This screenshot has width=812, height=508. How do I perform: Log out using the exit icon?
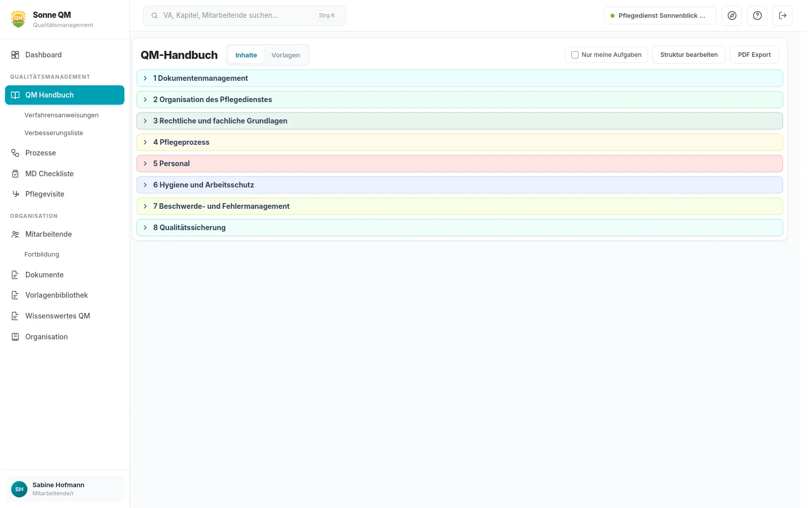point(783,16)
